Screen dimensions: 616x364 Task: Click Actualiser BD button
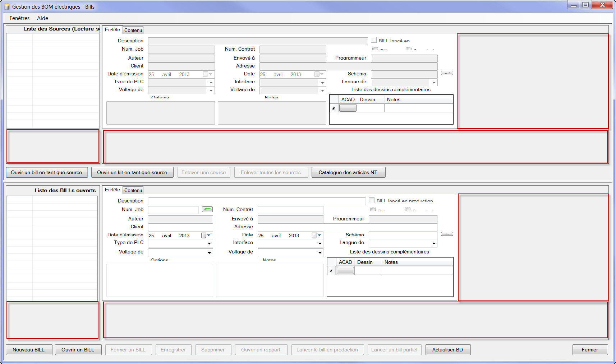point(448,350)
